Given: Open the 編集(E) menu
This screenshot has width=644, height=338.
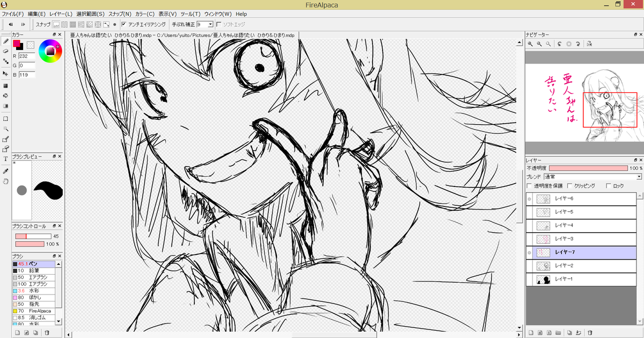Looking at the screenshot, I should (36, 13).
